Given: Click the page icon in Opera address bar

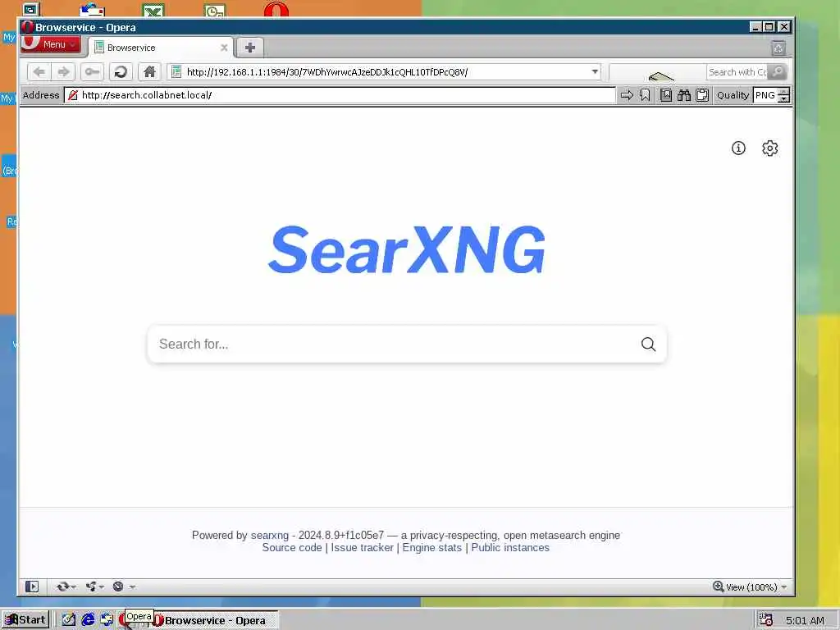Looking at the screenshot, I should [176, 72].
